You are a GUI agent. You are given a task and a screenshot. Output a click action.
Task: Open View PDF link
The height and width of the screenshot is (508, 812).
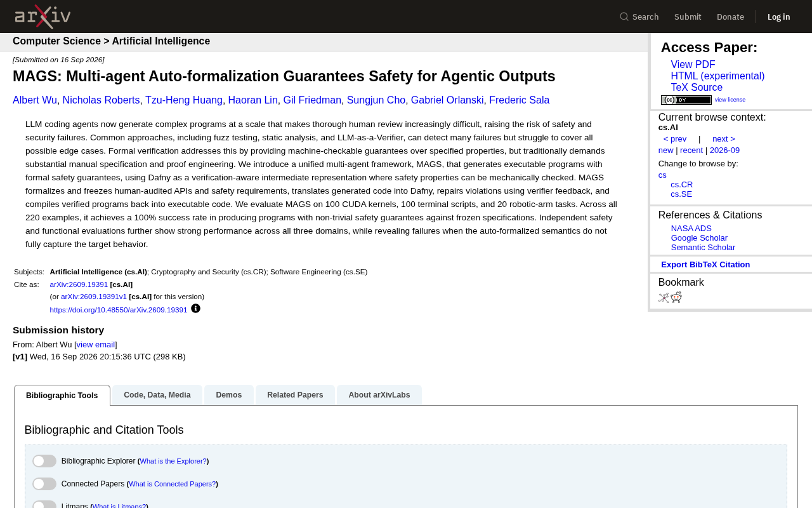tap(693, 65)
